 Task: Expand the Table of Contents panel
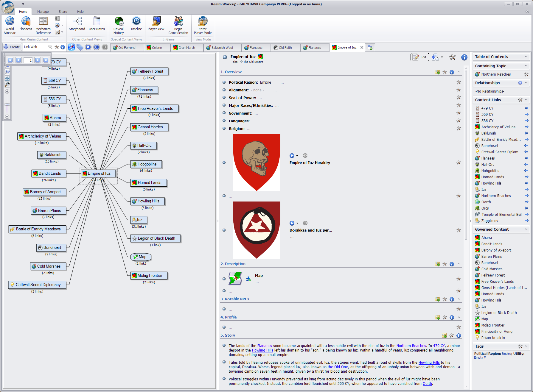click(x=526, y=57)
